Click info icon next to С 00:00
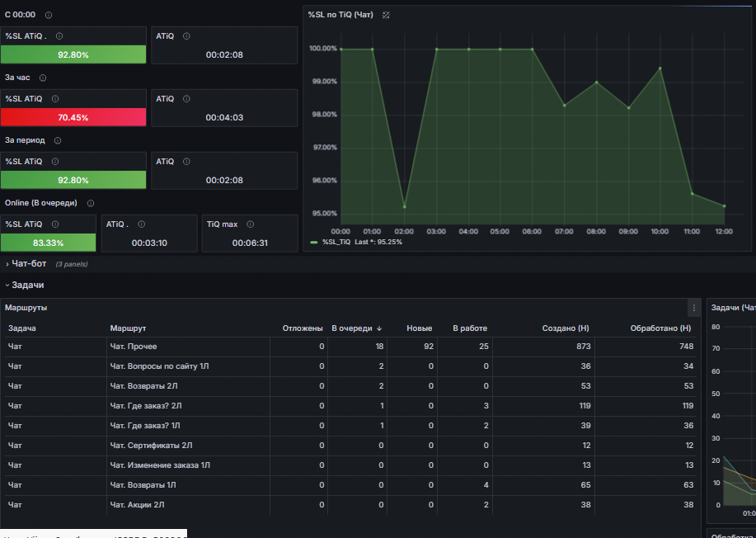Viewport: 756px width, 538px height. pyautogui.click(x=48, y=15)
